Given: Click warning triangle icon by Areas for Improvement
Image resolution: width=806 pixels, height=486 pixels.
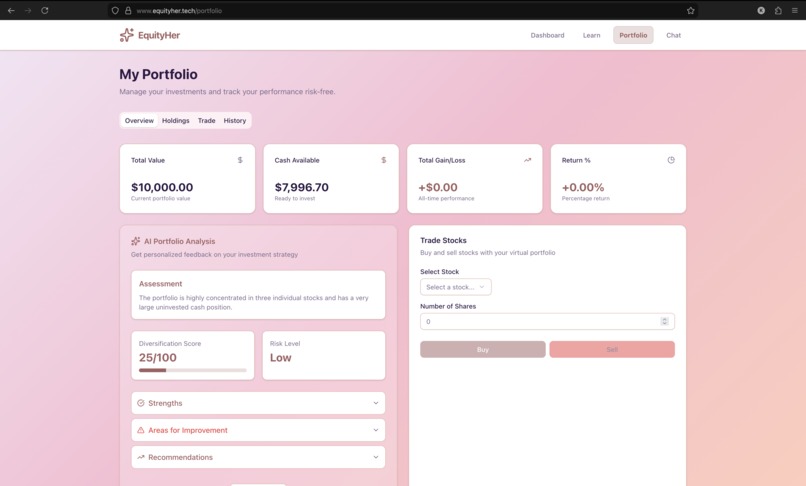Looking at the screenshot, I should coord(141,430).
